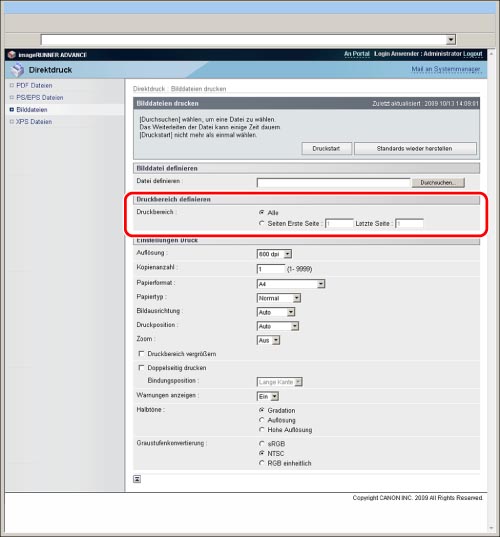The height and width of the screenshot is (537, 500).
Task: Click the Direktdruck printer icon
Action: [x=17, y=70]
